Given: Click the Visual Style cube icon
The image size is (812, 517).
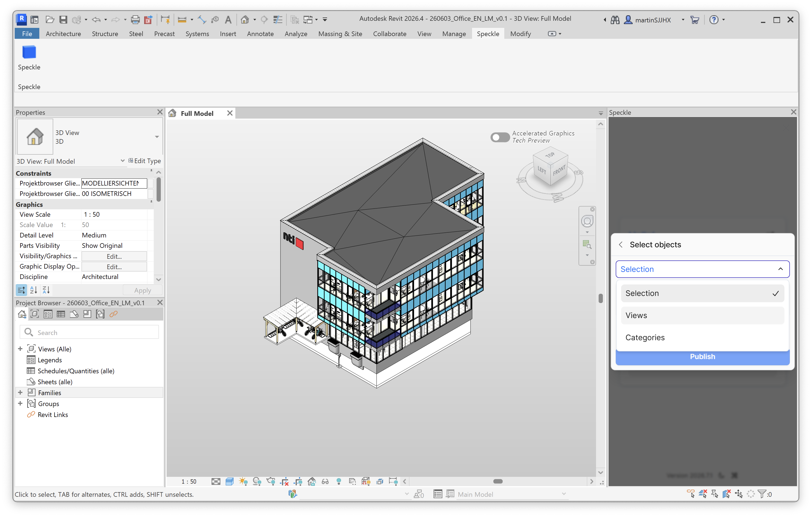Looking at the screenshot, I should tap(230, 481).
